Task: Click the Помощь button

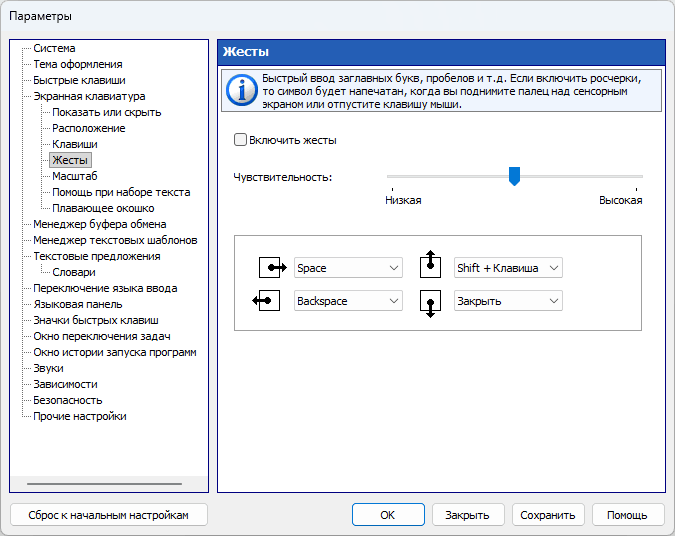Action: (x=627, y=515)
